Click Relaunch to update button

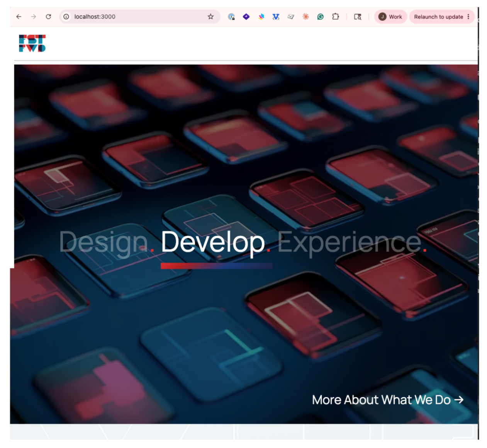(438, 17)
